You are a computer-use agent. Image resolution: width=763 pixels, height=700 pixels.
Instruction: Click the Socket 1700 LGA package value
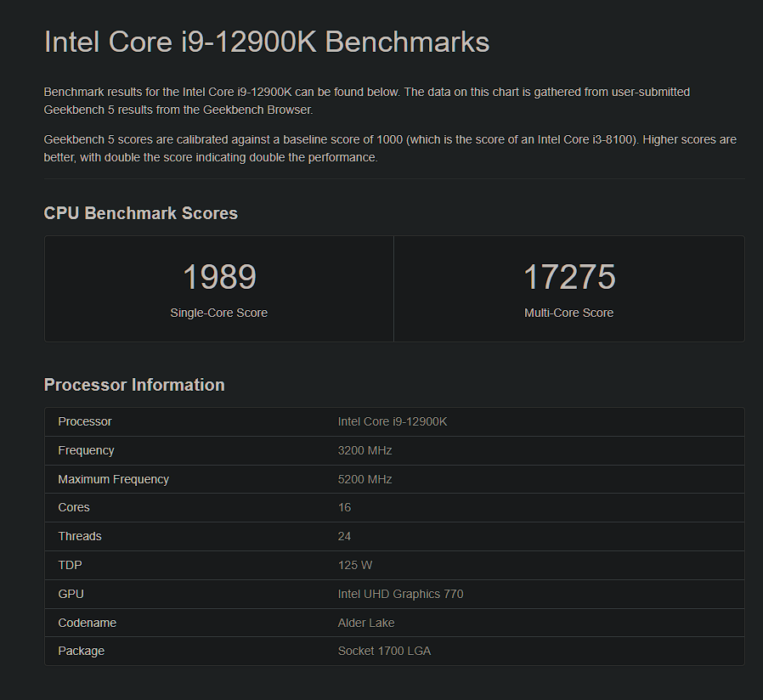coord(384,651)
